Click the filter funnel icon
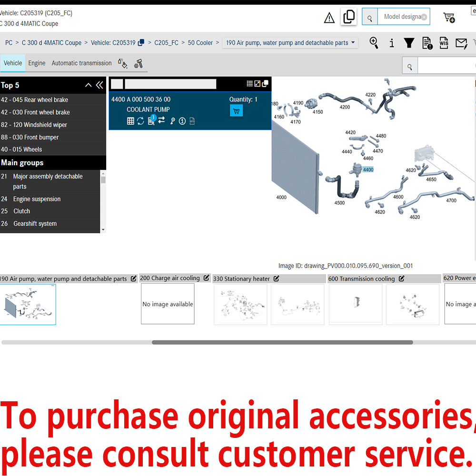 (x=409, y=43)
